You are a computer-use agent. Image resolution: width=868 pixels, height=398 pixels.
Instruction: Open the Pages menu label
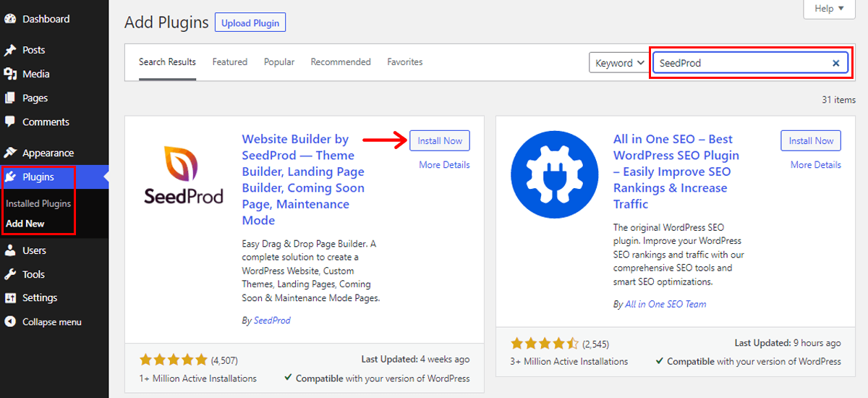[35, 98]
